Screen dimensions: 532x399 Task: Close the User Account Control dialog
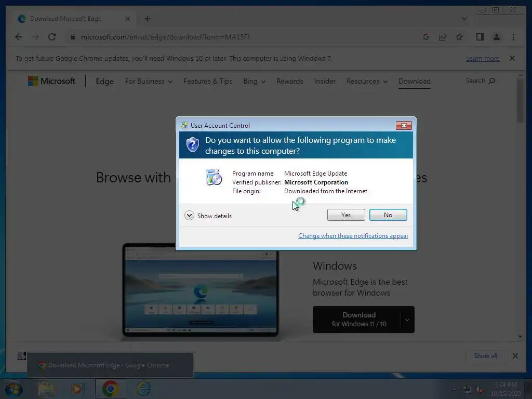tap(404, 125)
